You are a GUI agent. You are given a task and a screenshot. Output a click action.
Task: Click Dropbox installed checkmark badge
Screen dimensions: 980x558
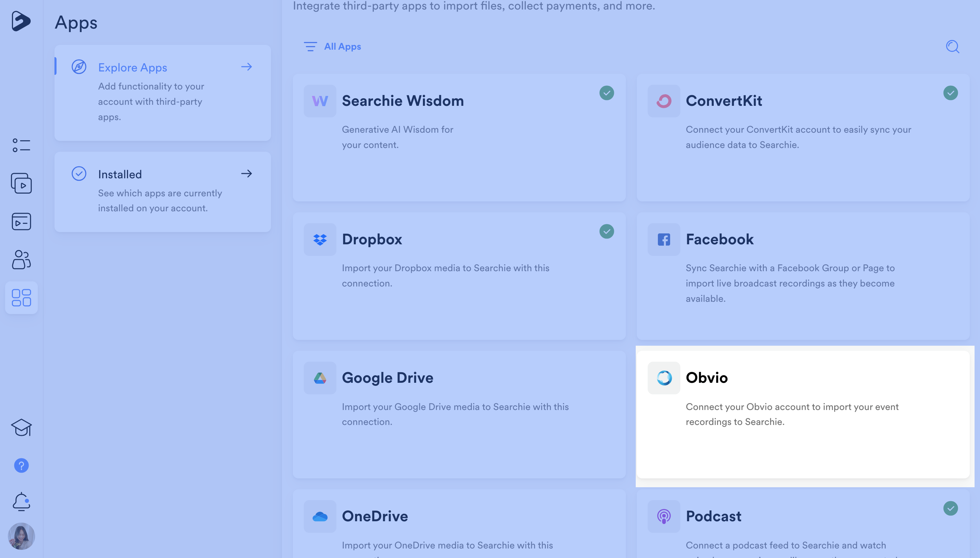coord(606,231)
